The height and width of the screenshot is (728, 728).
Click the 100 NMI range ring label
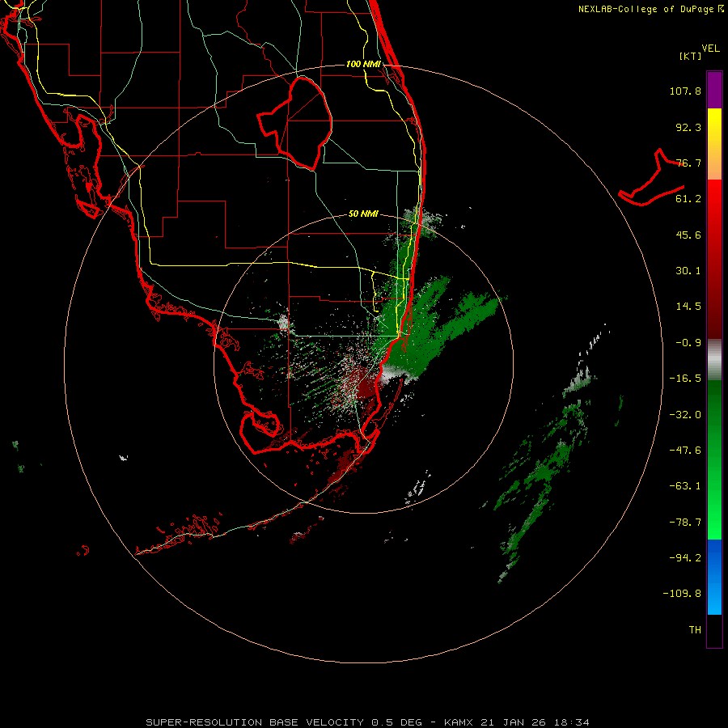tap(363, 64)
